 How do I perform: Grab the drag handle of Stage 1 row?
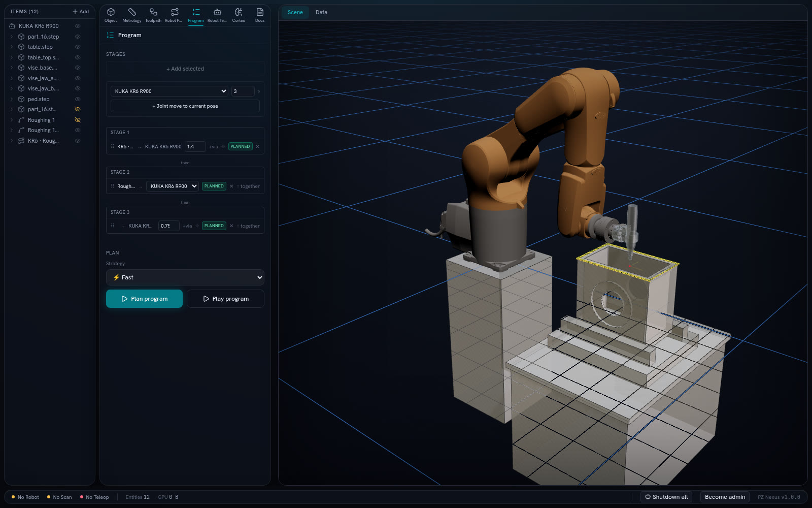pyautogui.click(x=113, y=146)
